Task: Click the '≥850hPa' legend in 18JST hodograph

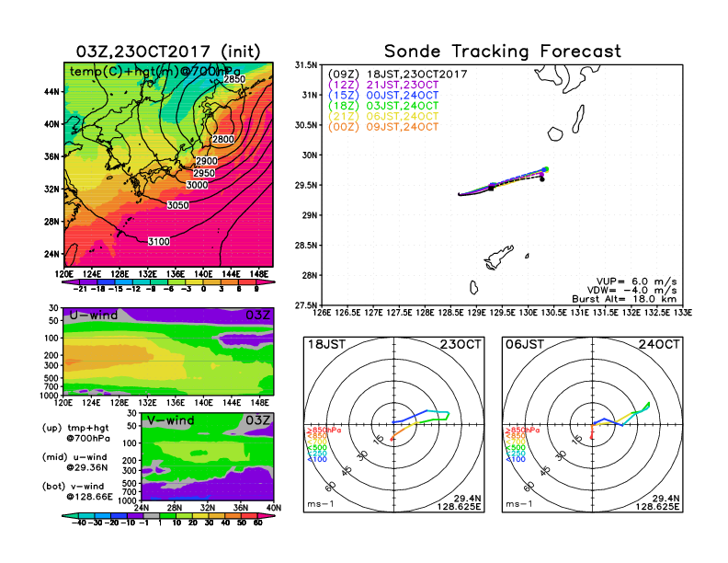Action: 324,431
